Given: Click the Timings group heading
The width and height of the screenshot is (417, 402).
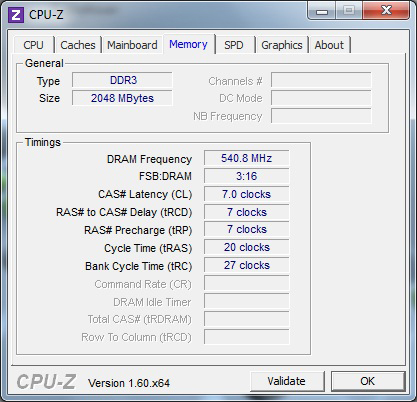Looking at the screenshot, I should pyautogui.click(x=43, y=142).
